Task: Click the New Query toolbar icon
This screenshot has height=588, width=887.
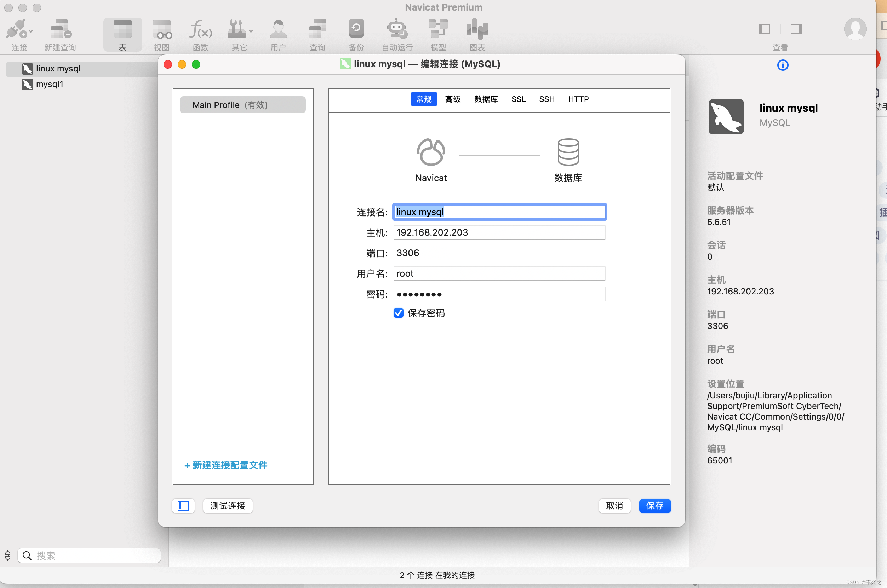Action: point(61,29)
